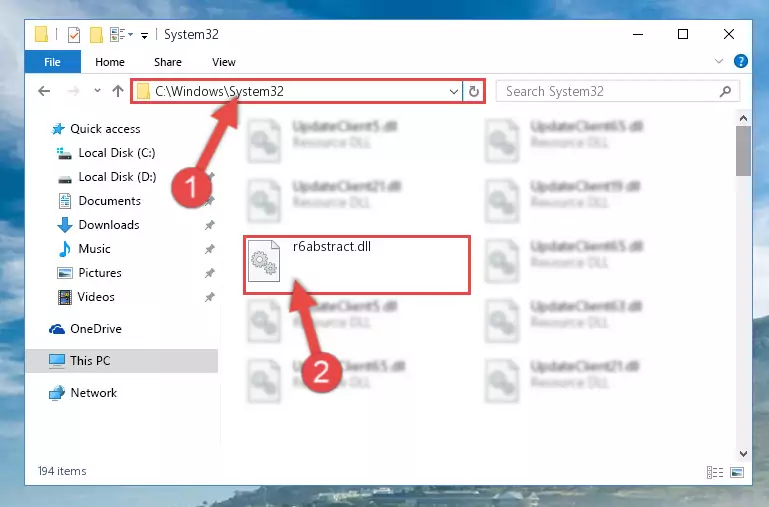Image resolution: width=769 pixels, height=507 pixels.
Task: Select the r6abstract.dll file name
Action: pyautogui.click(x=332, y=247)
